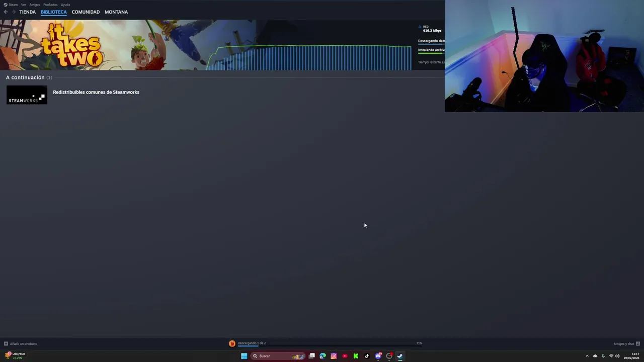Show hidden system tray icons
The width and height of the screenshot is (644, 362).
587,356
